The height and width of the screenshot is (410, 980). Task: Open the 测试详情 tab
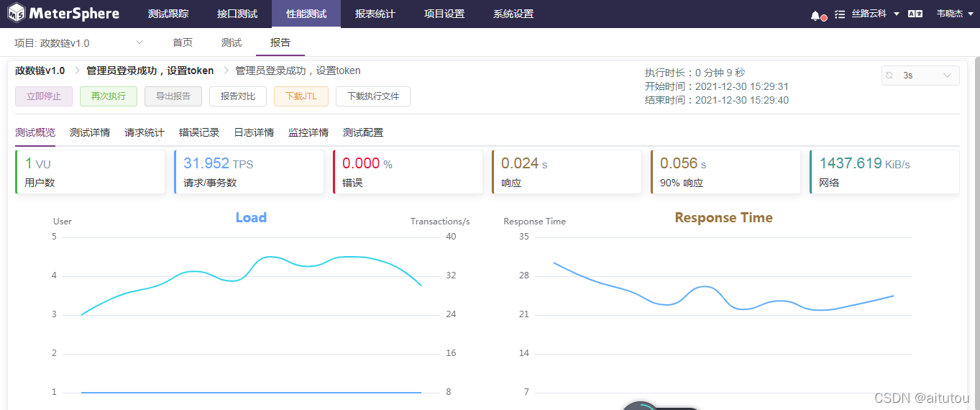coord(90,132)
